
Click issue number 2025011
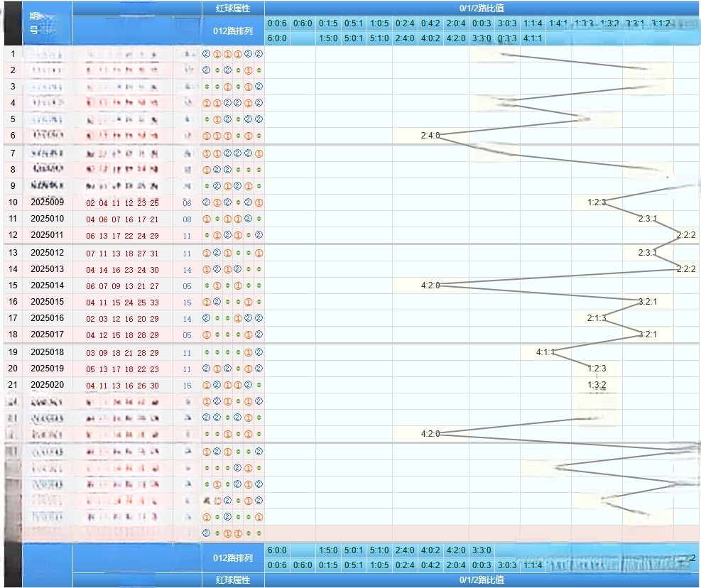tap(48, 235)
